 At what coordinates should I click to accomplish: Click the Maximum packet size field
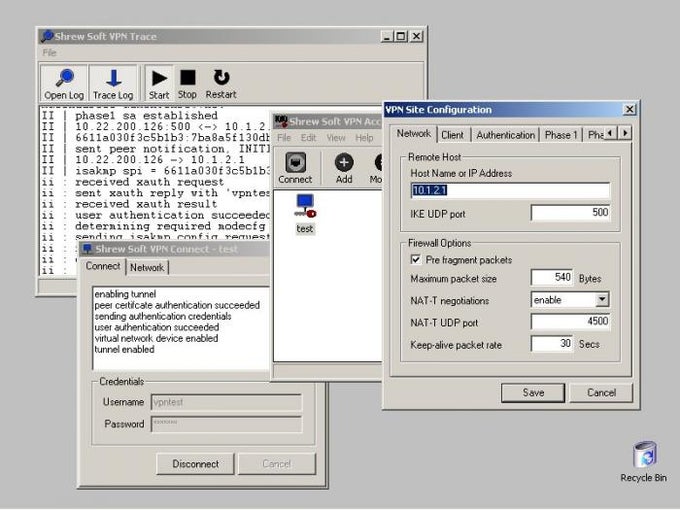[x=552, y=278]
